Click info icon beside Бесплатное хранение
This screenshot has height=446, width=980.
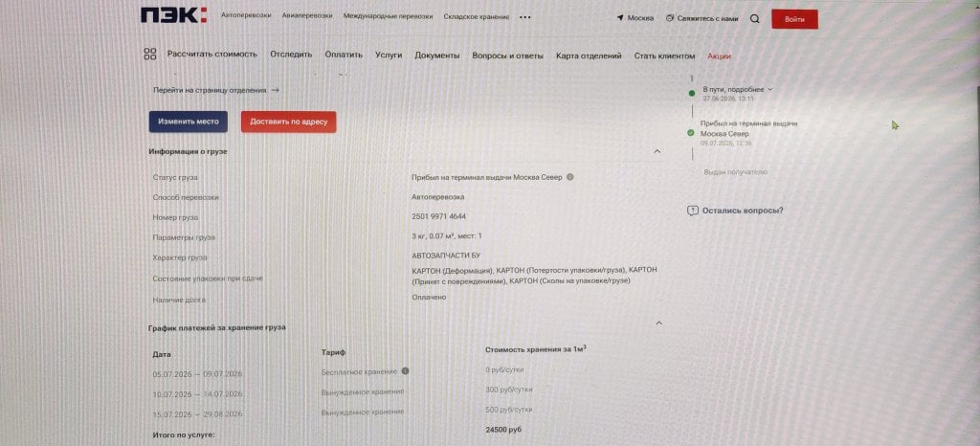coord(405,371)
